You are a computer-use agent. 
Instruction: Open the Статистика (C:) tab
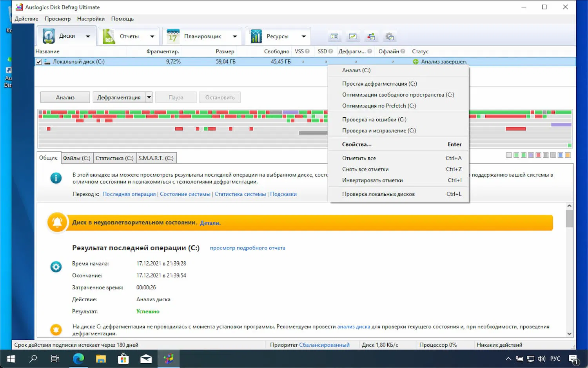[114, 158]
